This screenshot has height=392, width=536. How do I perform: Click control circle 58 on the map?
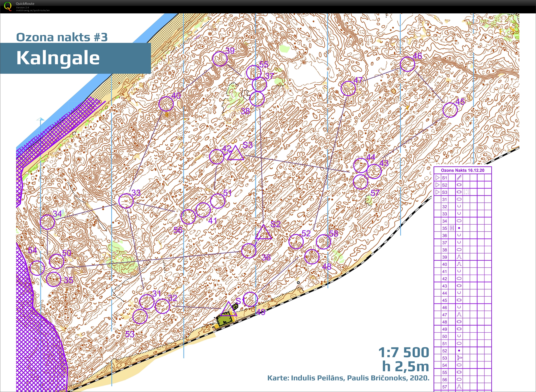[x=323, y=242]
